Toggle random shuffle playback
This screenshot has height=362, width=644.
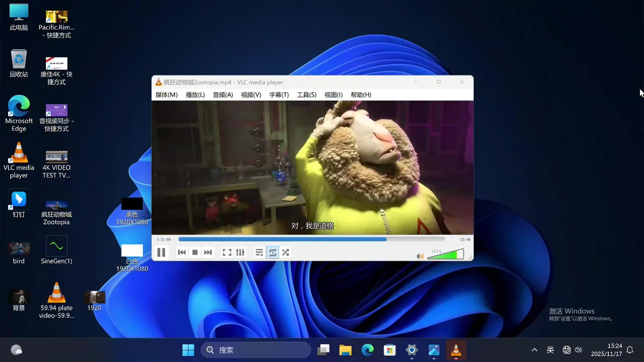pyautogui.click(x=285, y=252)
